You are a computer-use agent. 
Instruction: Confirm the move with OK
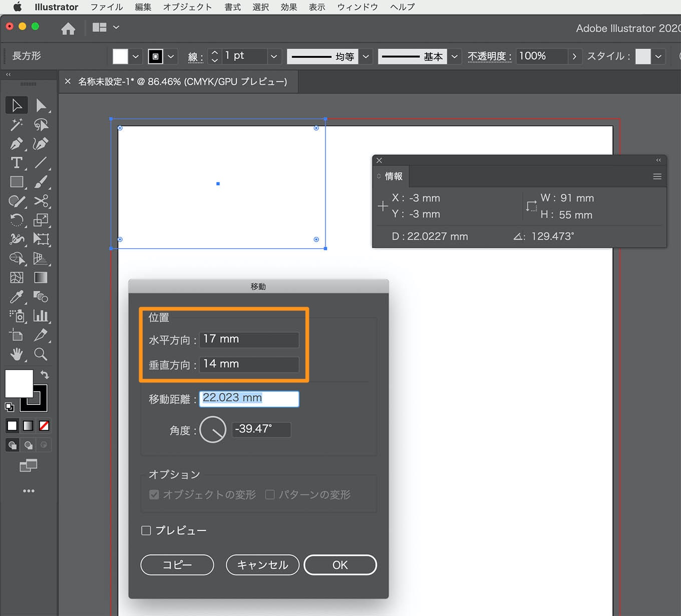[x=340, y=565]
